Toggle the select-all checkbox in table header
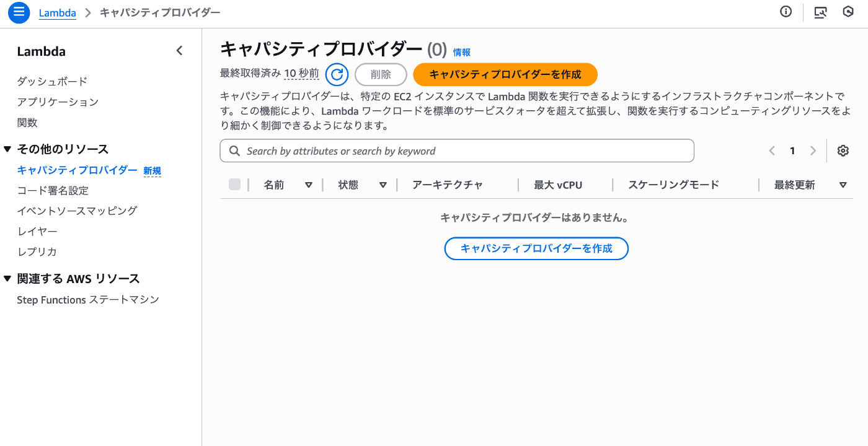 [234, 184]
